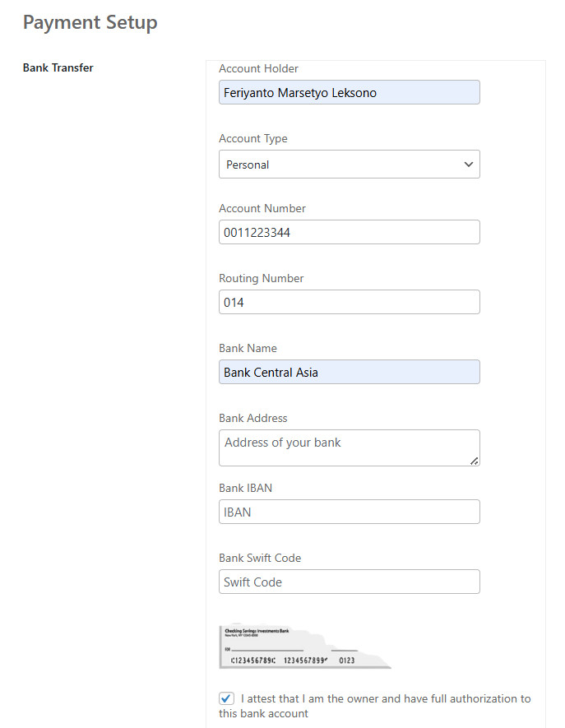Edit the Bank Name field
Viewport: 565px width, 728px height.
350,372
